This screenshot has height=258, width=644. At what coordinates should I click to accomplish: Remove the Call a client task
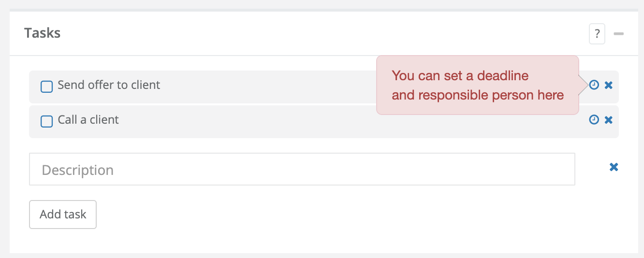click(609, 120)
